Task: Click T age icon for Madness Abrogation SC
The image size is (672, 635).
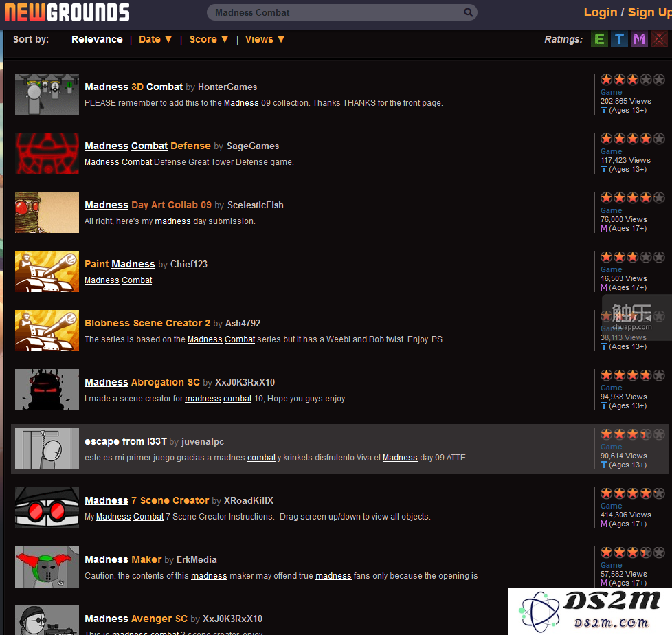Action: pos(604,406)
